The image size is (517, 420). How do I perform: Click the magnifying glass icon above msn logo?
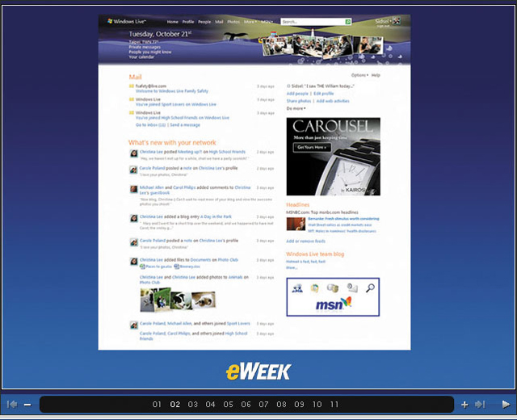[370, 288]
